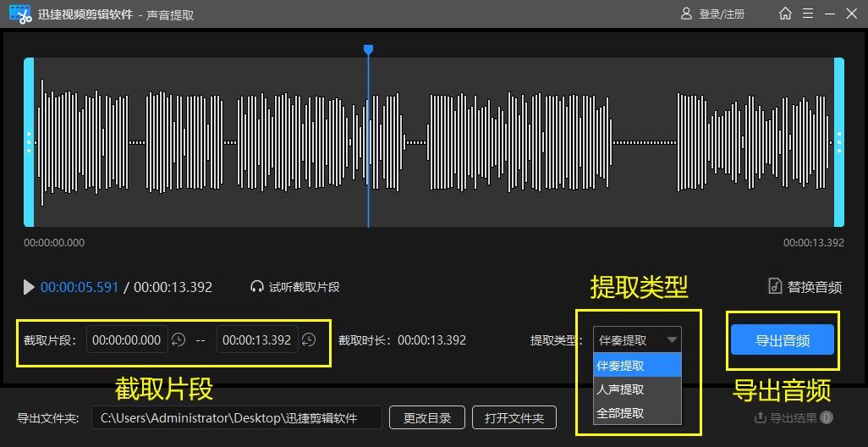Click the left cyan trim handle

(x=29, y=142)
